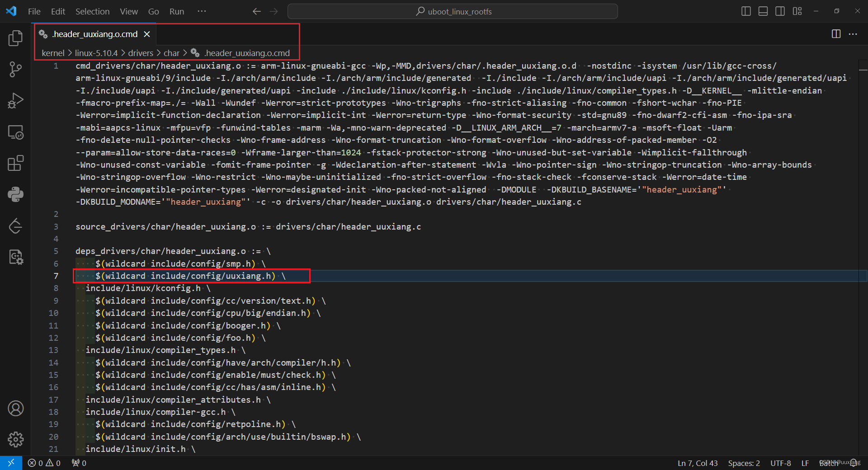Click the VS Code logo icon

click(x=11, y=11)
